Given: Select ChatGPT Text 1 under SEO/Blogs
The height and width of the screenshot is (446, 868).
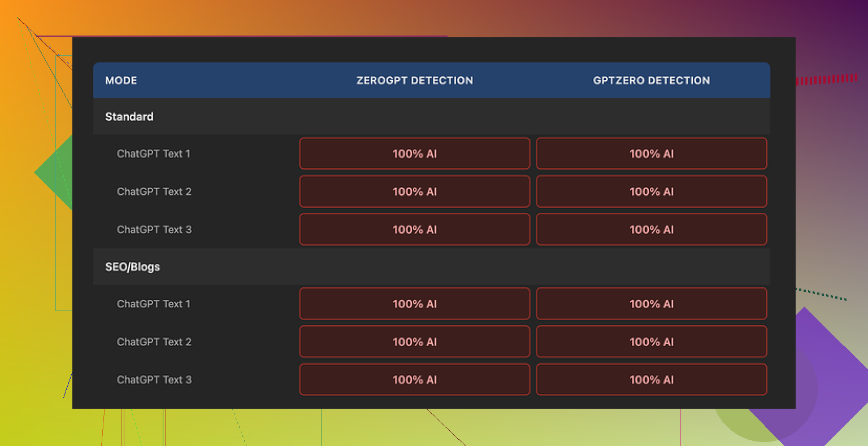Looking at the screenshot, I should (154, 304).
